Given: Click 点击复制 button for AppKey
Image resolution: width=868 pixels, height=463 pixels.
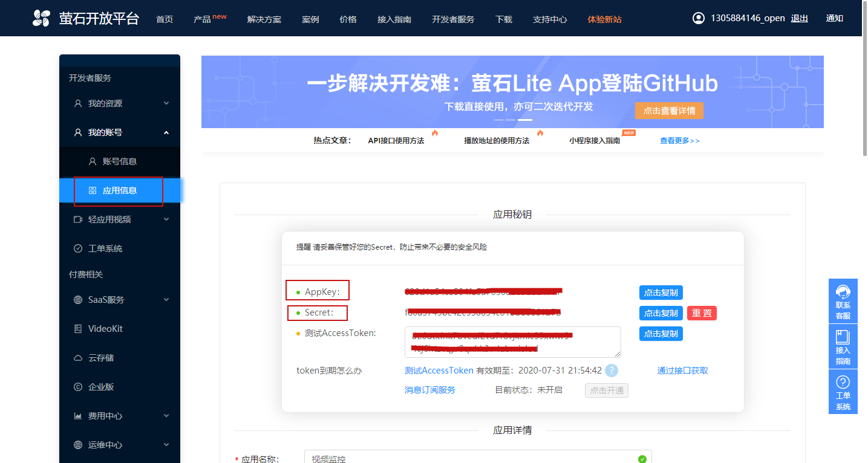Looking at the screenshot, I should tap(661, 293).
